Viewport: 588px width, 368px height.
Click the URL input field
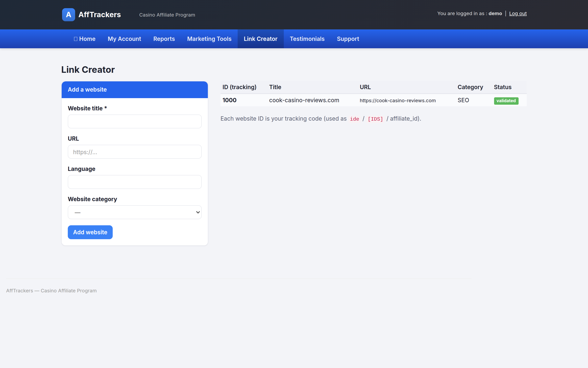135,152
